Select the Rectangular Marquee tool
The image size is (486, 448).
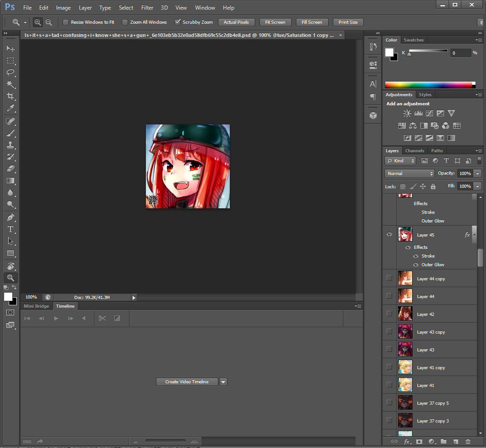tap(10, 61)
